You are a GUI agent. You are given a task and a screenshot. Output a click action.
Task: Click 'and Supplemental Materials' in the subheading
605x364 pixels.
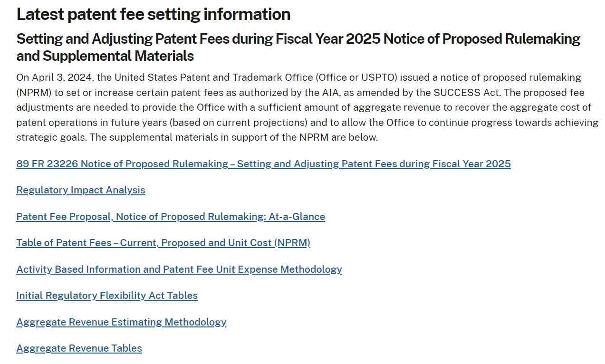tap(105, 56)
